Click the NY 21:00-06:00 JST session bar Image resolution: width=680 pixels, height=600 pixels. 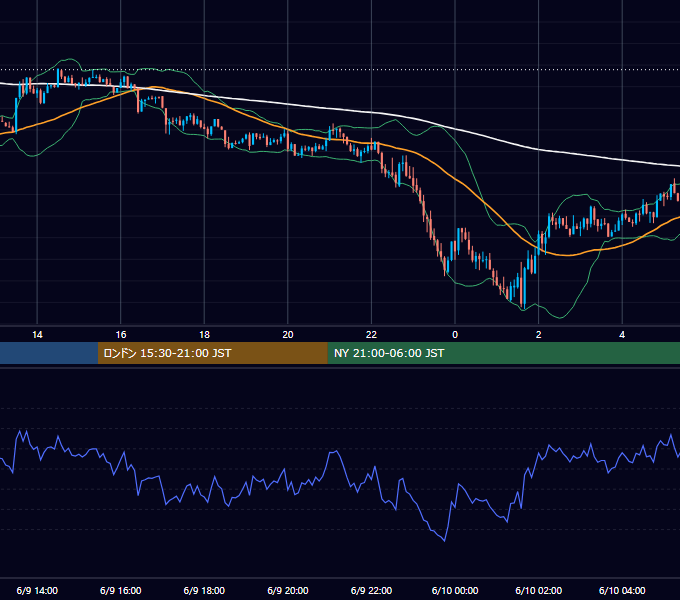pos(503,353)
